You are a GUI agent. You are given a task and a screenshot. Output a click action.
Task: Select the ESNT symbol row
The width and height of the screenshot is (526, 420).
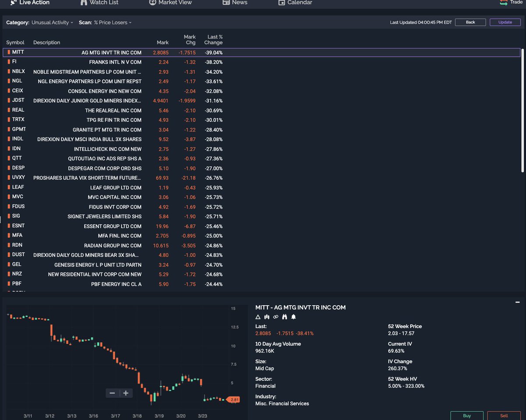point(262,226)
